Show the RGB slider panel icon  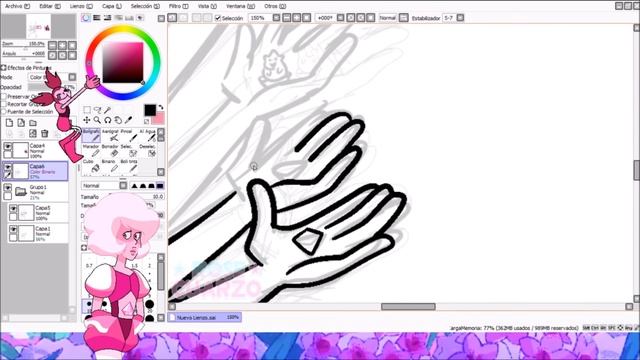pyautogui.click(x=97, y=18)
